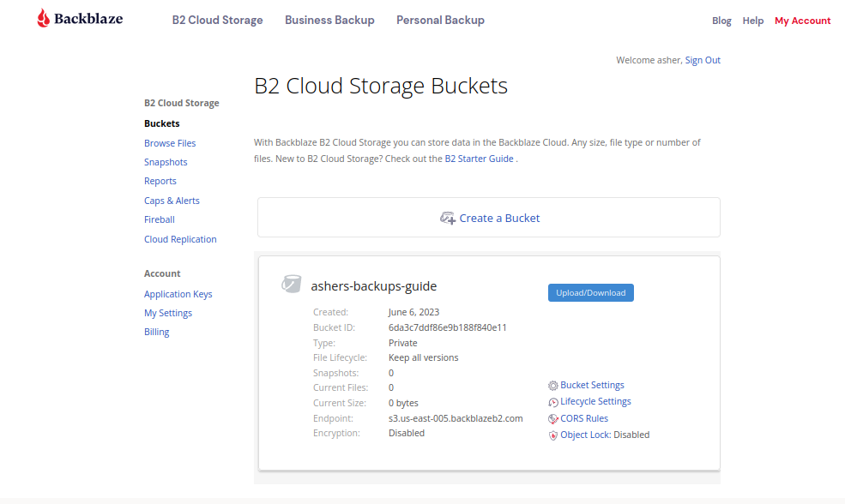Click the created date June 6, 2023

click(x=413, y=312)
